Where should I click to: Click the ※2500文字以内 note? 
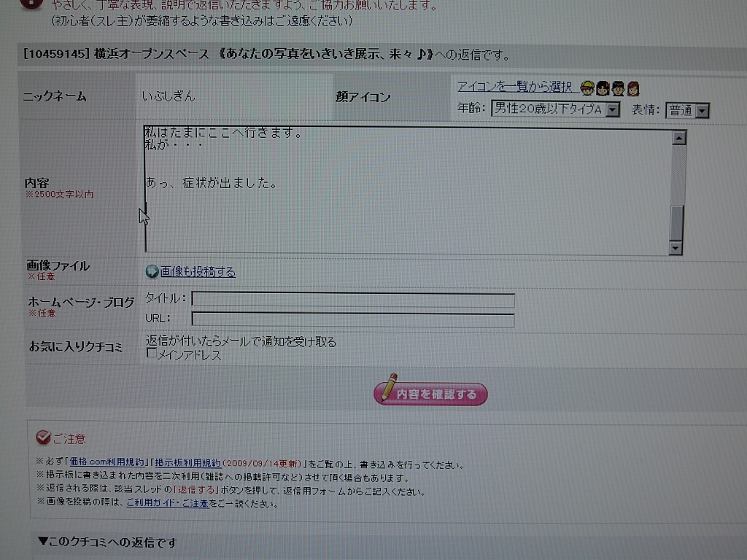coord(60,194)
